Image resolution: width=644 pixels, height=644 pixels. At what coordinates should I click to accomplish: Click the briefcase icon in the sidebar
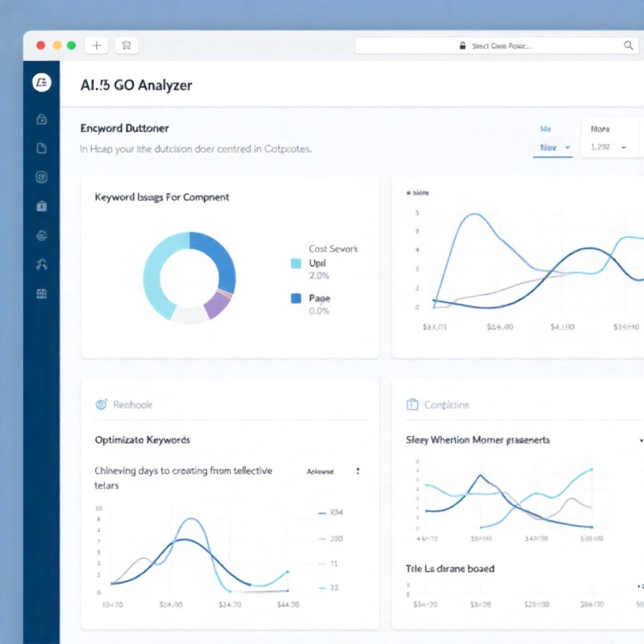click(x=42, y=206)
